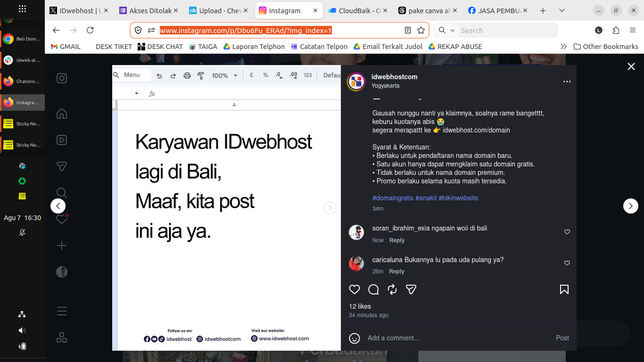Show more bookmarks toolbar items
Screen dimensions: 644x362
(x=563, y=47)
